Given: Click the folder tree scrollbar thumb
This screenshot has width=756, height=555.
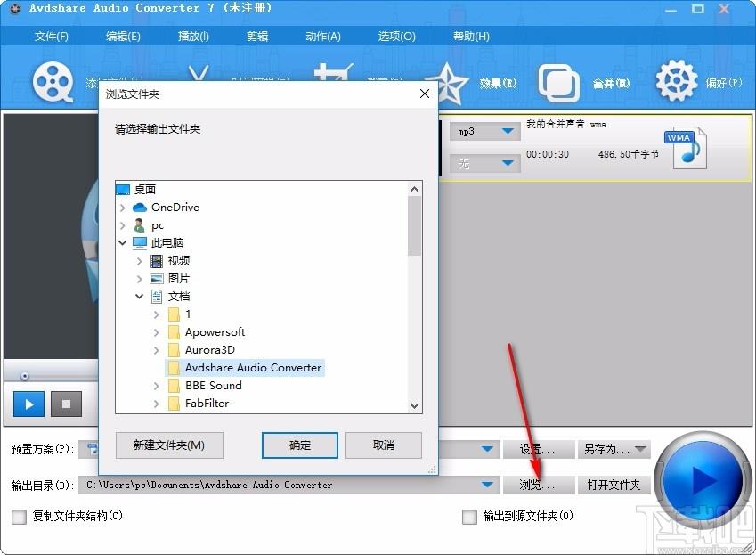Looking at the screenshot, I should click(415, 225).
